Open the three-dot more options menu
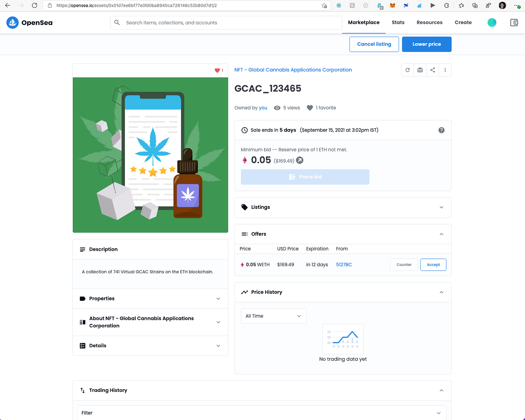The height and width of the screenshot is (420, 525). point(445,70)
